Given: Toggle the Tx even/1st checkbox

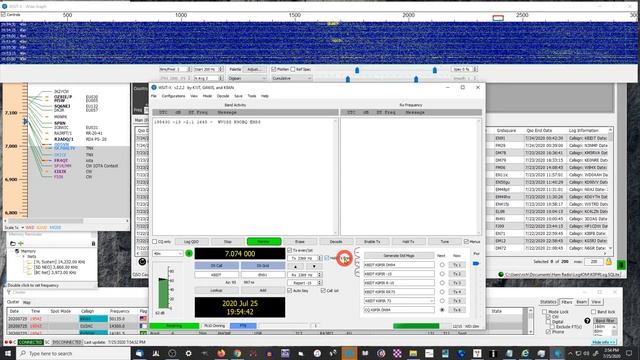Looking at the screenshot, I should pyautogui.click(x=290, y=250).
